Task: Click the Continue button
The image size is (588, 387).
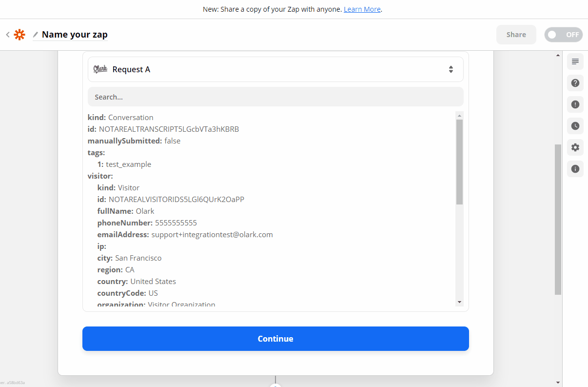Action: [275, 338]
